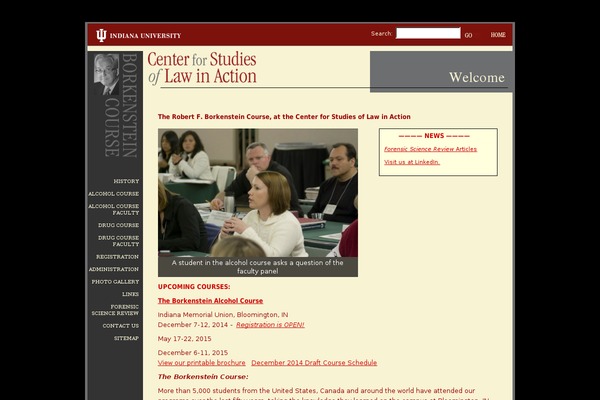The height and width of the screenshot is (400, 600).
Task: Click the Welcome banner text
Action: 477,77
